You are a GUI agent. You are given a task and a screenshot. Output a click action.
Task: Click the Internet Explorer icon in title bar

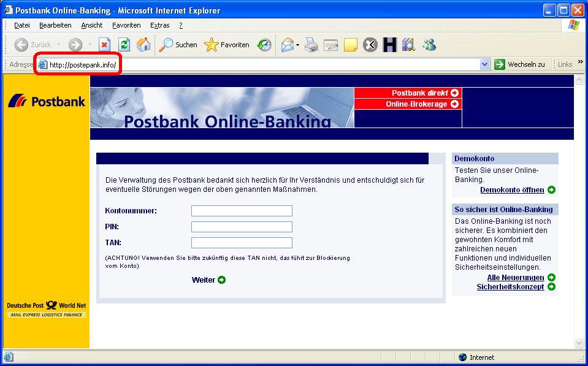tap(8, 10)
